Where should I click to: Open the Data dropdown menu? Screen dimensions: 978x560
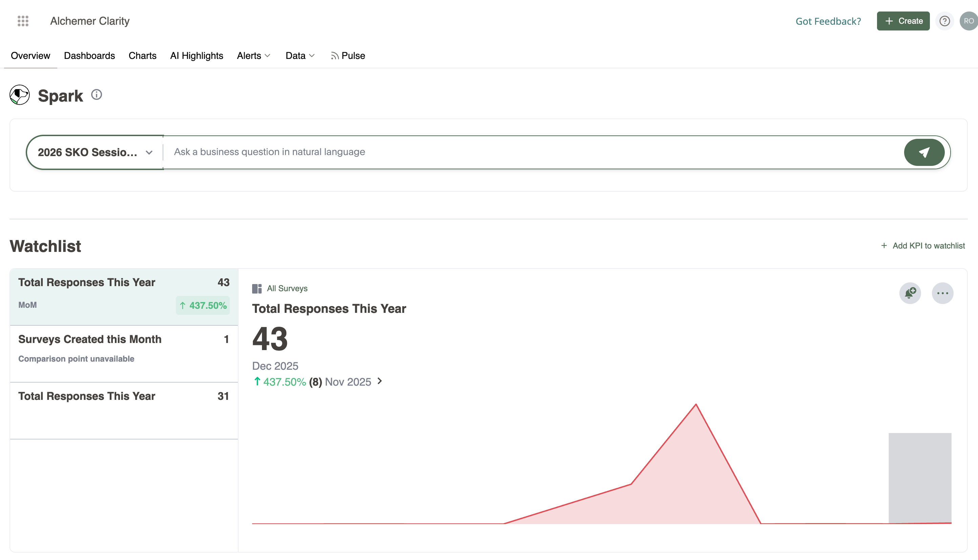point(300,56)
